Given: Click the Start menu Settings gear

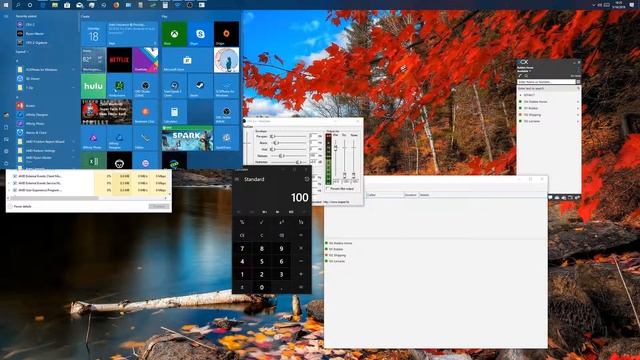Looking at the screenshot, I should pyautogui.click(x=6, y=151).
